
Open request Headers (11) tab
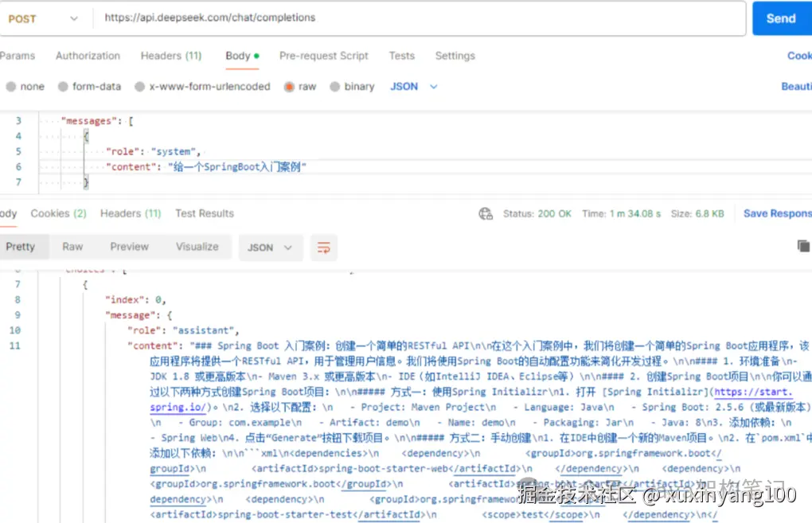171,56
